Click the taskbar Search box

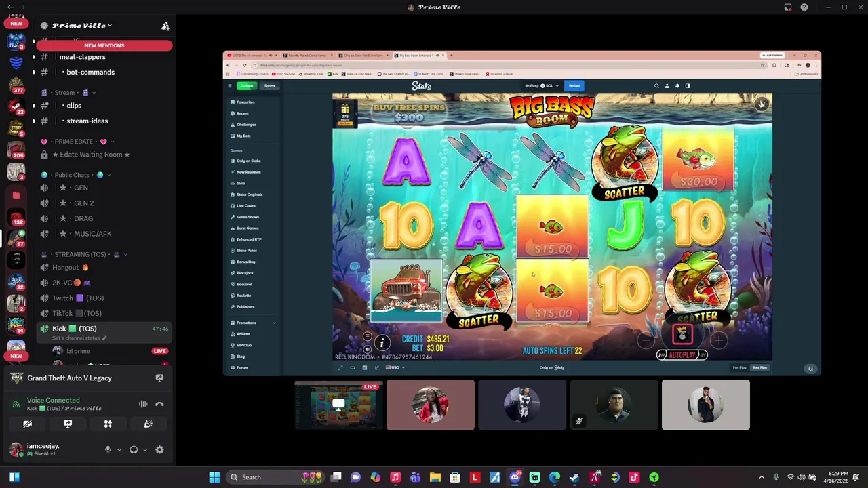coord(275,477)
